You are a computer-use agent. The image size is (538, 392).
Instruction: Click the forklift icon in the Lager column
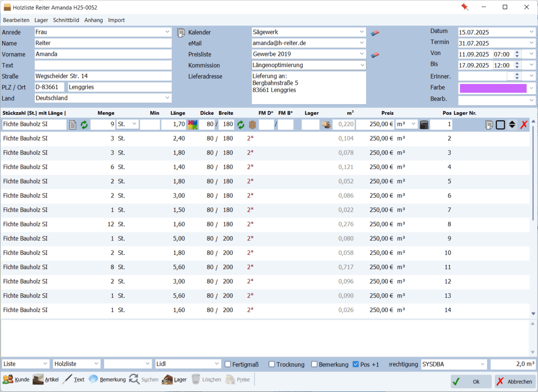pyautogui.click(x=326, y=125)
